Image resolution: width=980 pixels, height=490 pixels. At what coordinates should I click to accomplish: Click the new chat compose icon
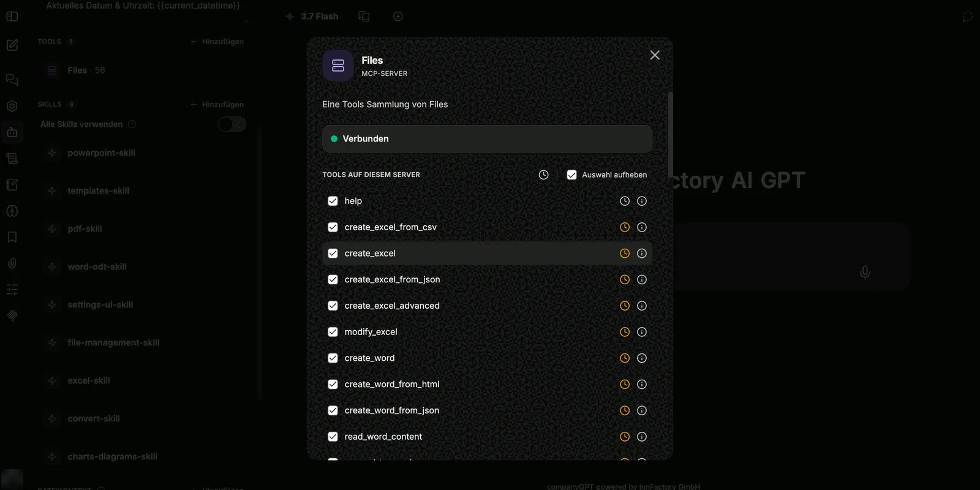tap(12, 45)
